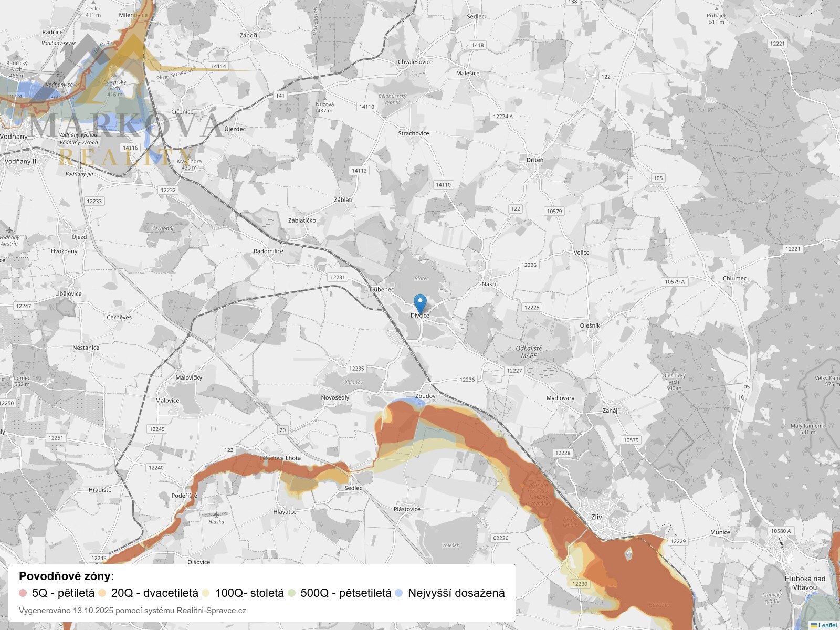Click the Hluboká nad Vltavou town label
840x630 pixels.
pos(805,583)
